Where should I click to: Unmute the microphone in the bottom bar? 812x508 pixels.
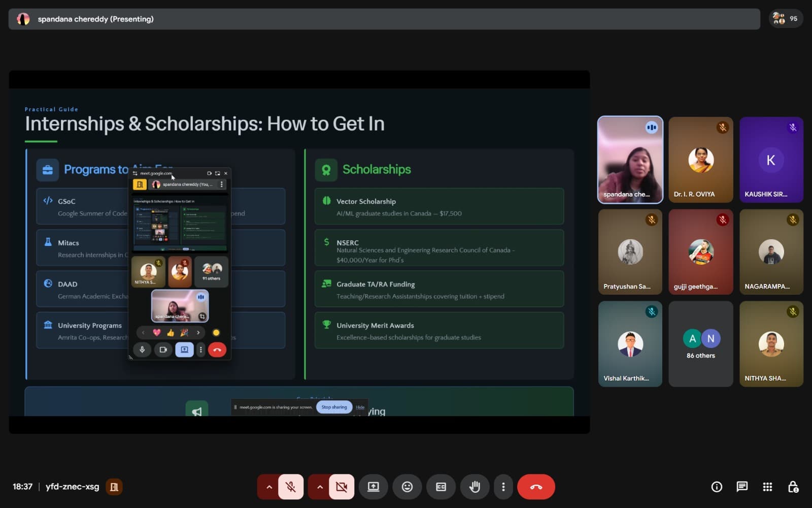click(291, 487)
